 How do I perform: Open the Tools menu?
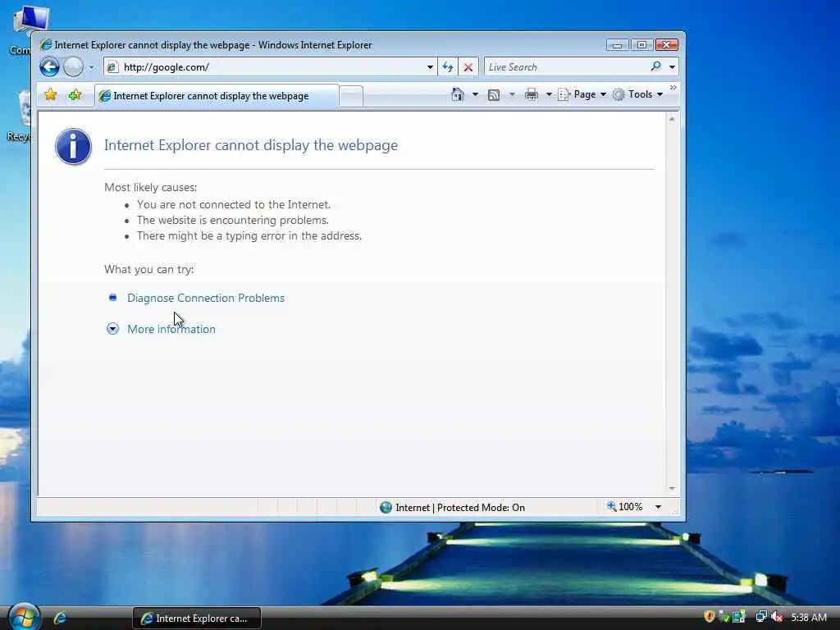point(638,95)
